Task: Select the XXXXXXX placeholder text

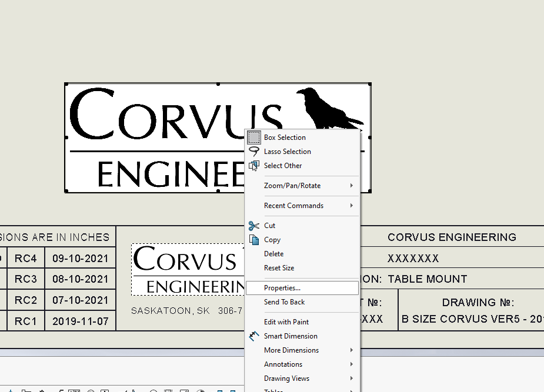Action: pos(413,258)
